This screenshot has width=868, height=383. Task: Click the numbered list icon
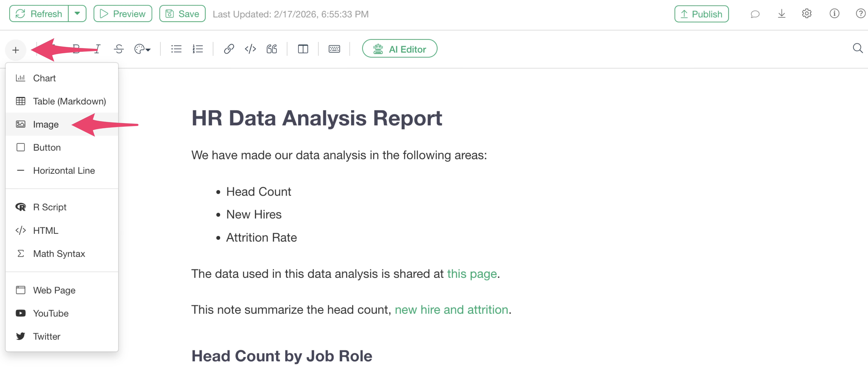[x=198, y=49]
